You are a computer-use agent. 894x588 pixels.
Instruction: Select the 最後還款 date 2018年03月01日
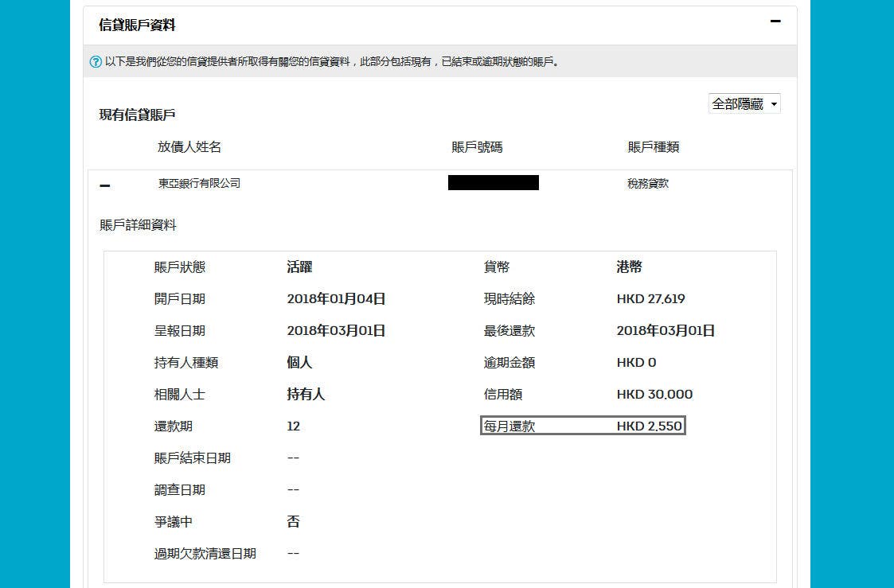point(666,331)
